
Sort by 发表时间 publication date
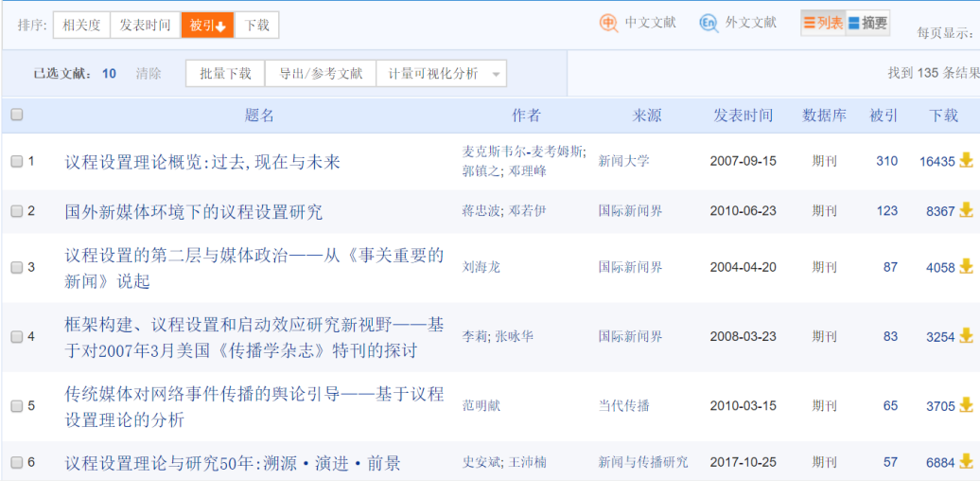[x=145, y=26]
